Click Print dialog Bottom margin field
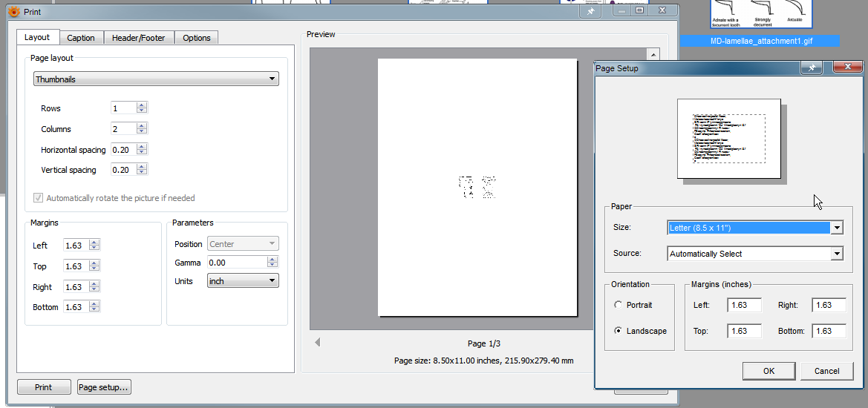Viewport: 868px width, 408px height. tap(76, 307)
